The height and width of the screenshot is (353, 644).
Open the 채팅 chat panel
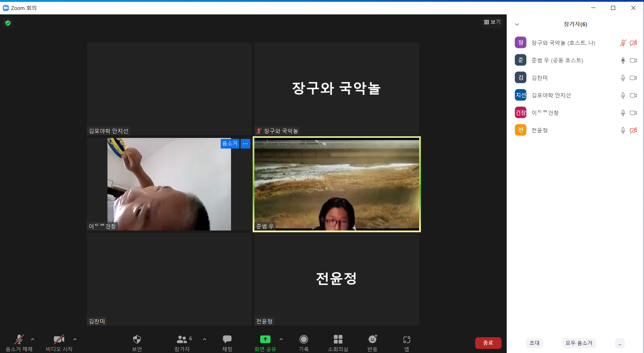[227, 343]
